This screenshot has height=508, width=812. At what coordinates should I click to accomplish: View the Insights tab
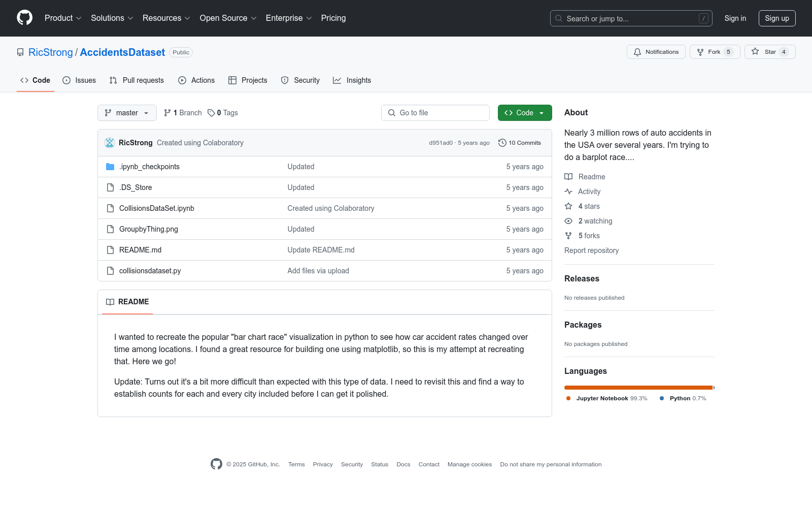pos(352,80)
